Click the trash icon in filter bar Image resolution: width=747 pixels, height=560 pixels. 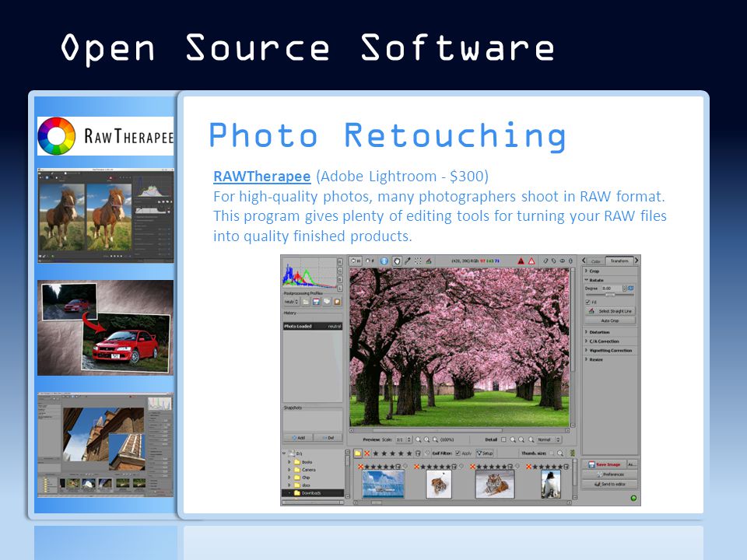(418, 453)
